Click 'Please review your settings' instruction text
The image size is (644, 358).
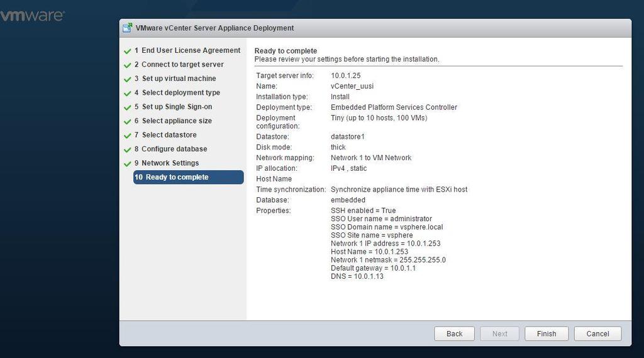click(x=347, y=59)
